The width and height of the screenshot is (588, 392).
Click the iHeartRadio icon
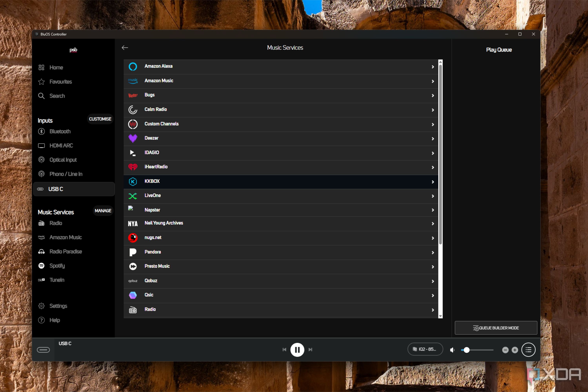coord(133,167)
